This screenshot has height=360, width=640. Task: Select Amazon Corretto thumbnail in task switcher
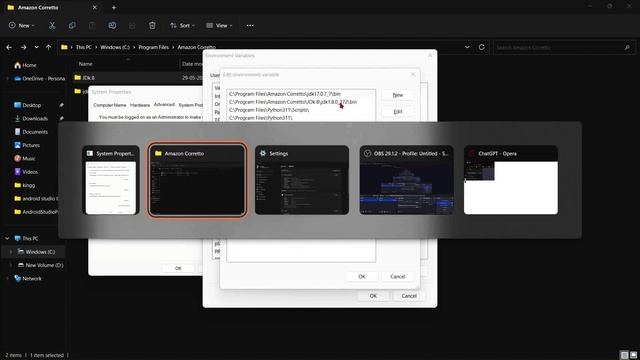coord(197,180)
